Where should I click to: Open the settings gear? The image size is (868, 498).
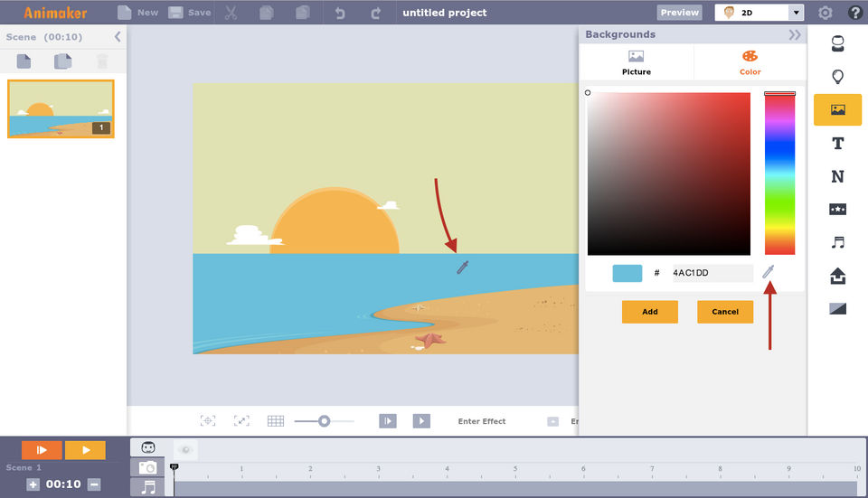click(x=825, y=13)
